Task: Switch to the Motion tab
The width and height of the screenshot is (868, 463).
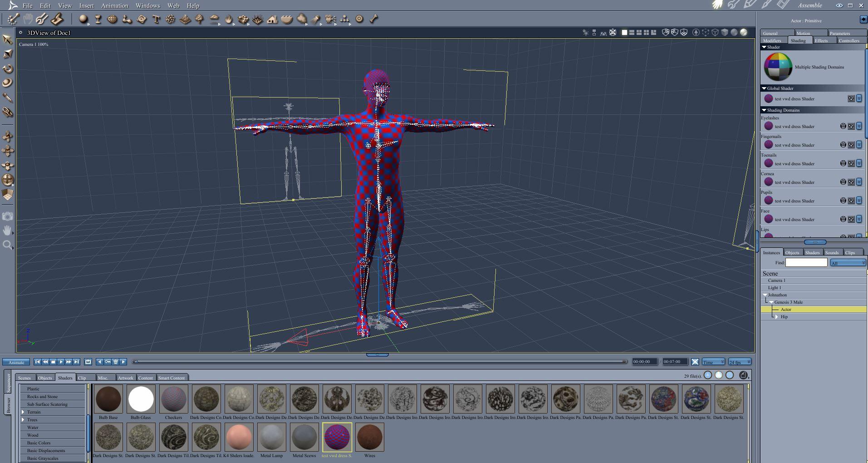Action: pos(810,33)
